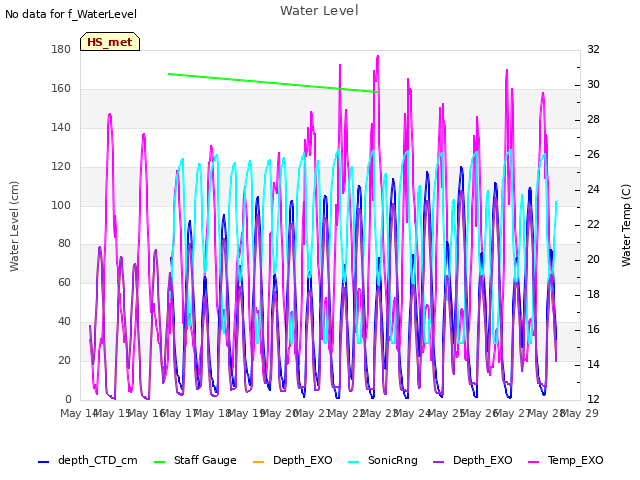Click the 12 tick on right axis
Image resolution: width=640 pixels, height=480 pixels.
click(593, 399)
